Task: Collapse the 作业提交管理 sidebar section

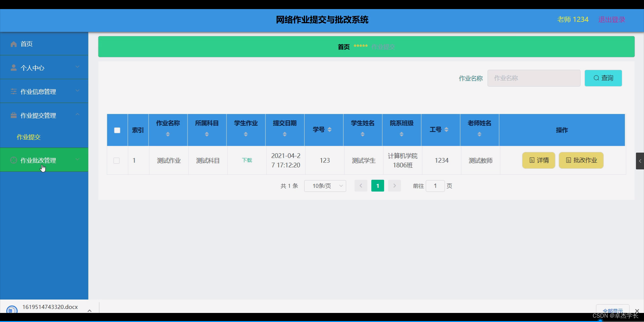Action: (77, 115)
